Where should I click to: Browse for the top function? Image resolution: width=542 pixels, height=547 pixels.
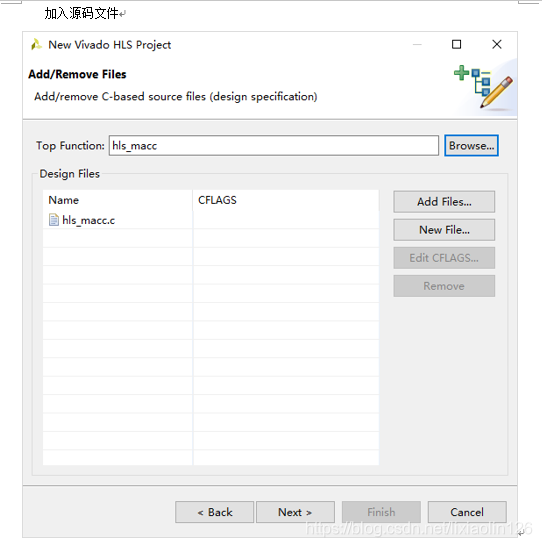(x=472, y=145)
